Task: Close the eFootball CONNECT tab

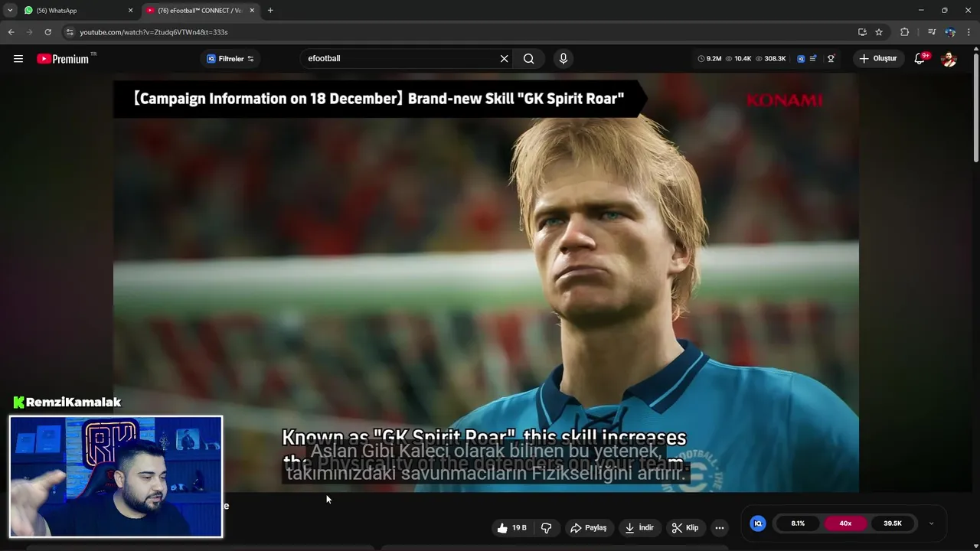Action: coord(252,11)
